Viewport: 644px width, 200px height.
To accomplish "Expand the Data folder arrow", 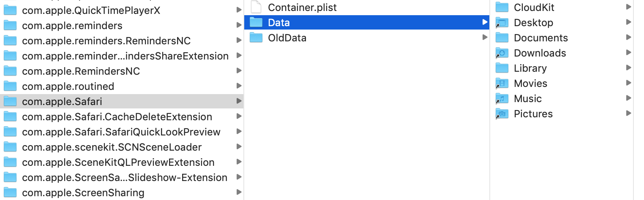I will (485, 22).
